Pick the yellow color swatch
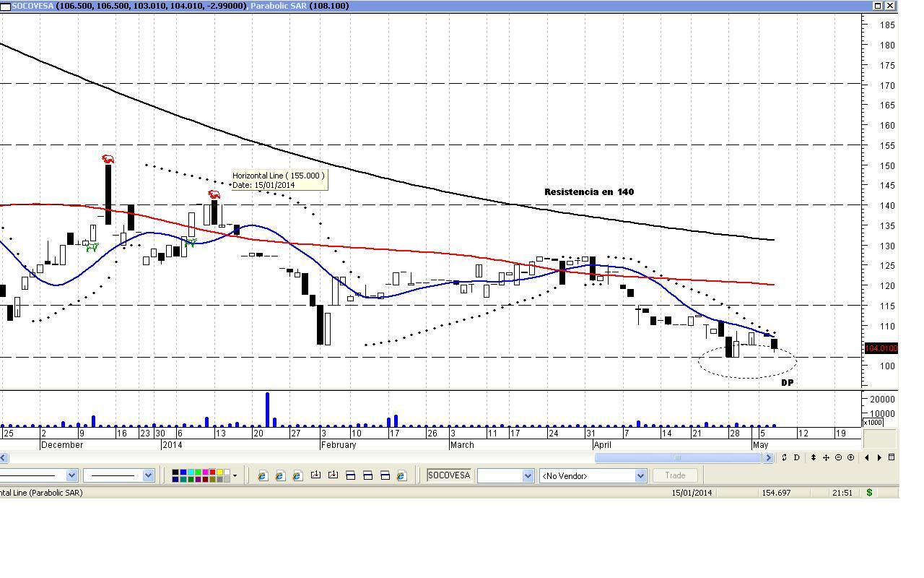 (x=219, y=473)
